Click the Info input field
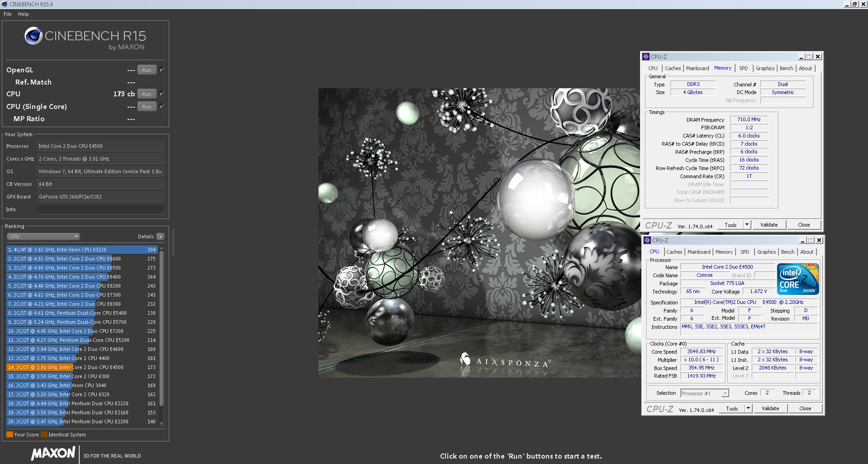The width and height of the screenshot is (868, 464). (100, 209)
